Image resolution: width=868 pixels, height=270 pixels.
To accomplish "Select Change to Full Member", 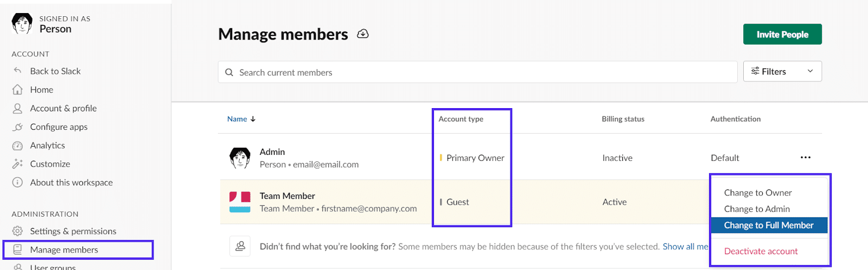I will (x=769, y=225).
